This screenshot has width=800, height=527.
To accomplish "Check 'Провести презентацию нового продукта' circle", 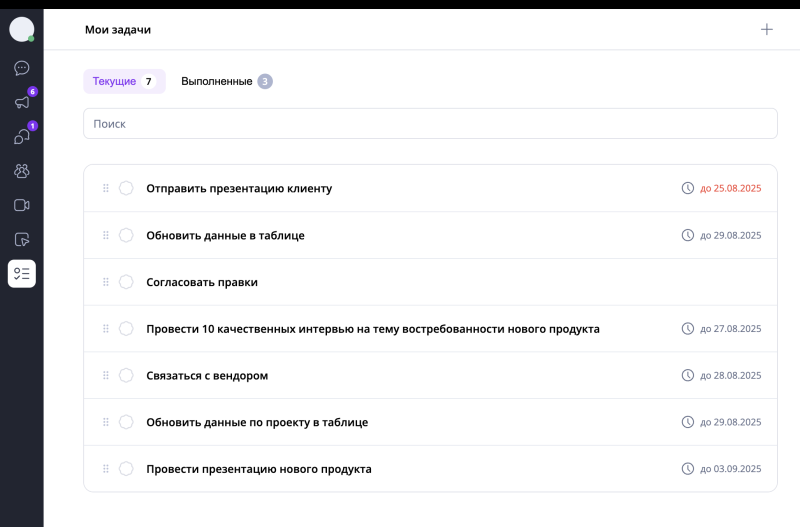I will click(x=126, y=469).
